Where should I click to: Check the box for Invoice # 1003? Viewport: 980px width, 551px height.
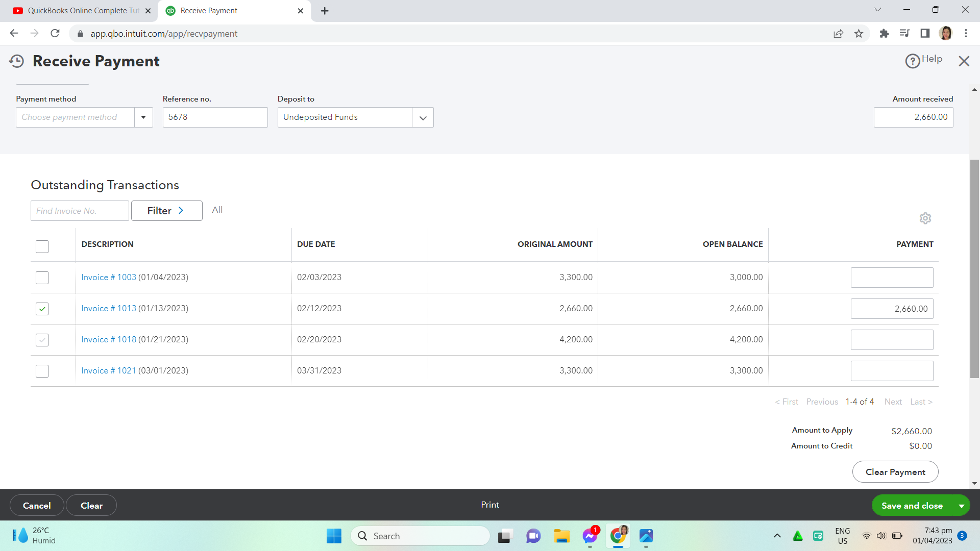tap(42, 278)
